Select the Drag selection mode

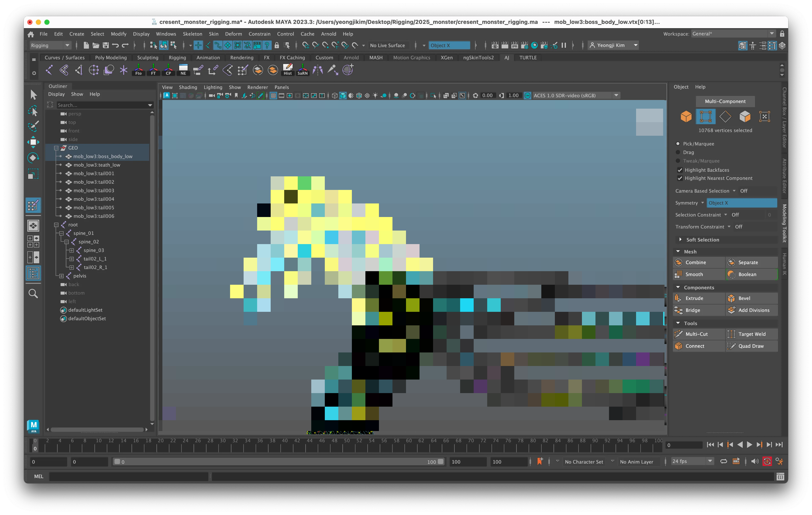coord(678,153)
